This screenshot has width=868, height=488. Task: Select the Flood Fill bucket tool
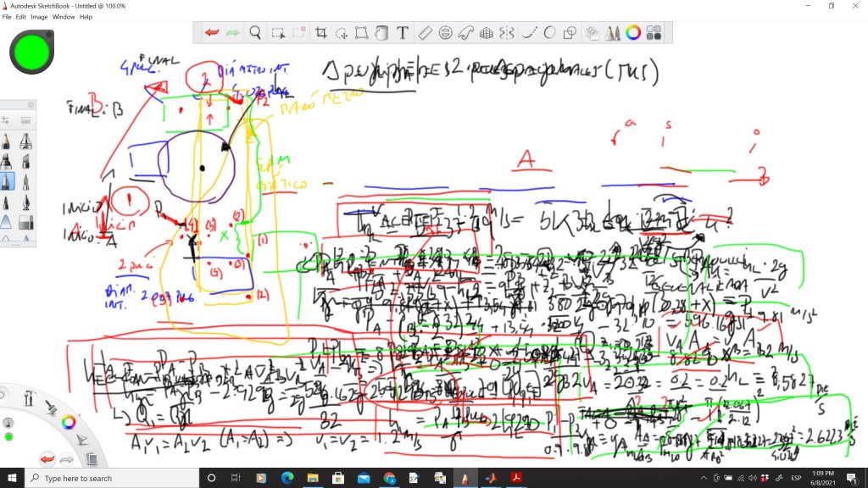click(381, 33)
